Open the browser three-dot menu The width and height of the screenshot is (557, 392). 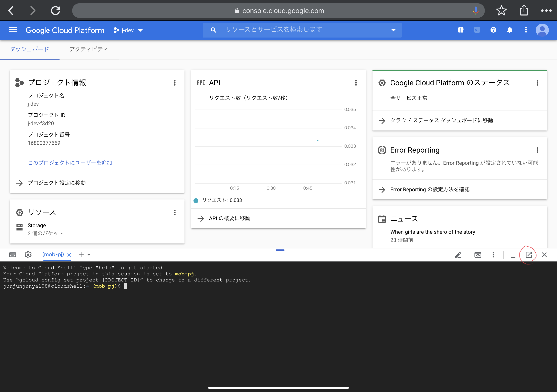point(546,10)
